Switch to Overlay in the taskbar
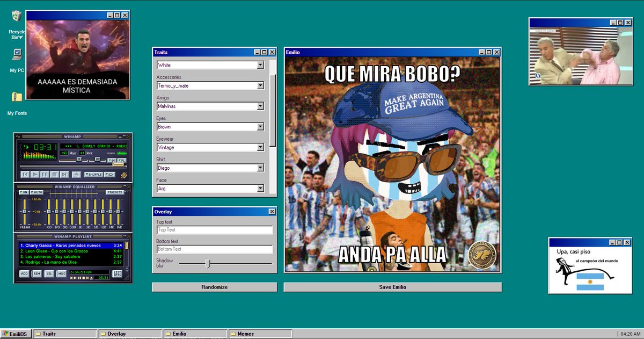The height and width of the screenshot is (339, 644). (x=130, y=334)
